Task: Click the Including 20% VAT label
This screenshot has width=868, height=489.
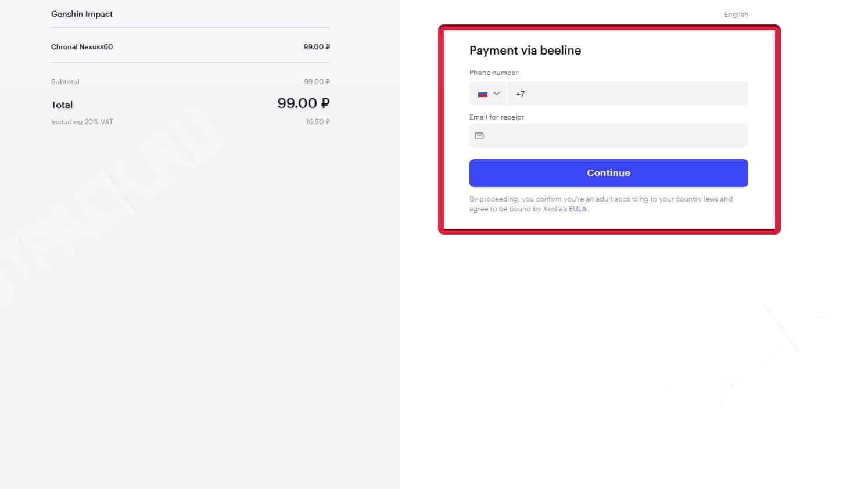Action: (x=82, y=122)
